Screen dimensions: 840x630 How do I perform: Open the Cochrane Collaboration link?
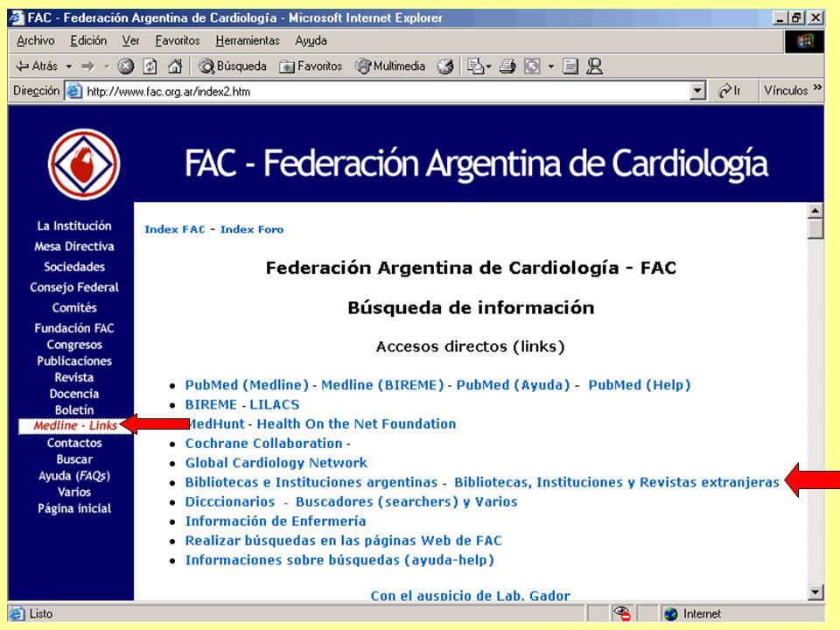[x=264, y=444]
